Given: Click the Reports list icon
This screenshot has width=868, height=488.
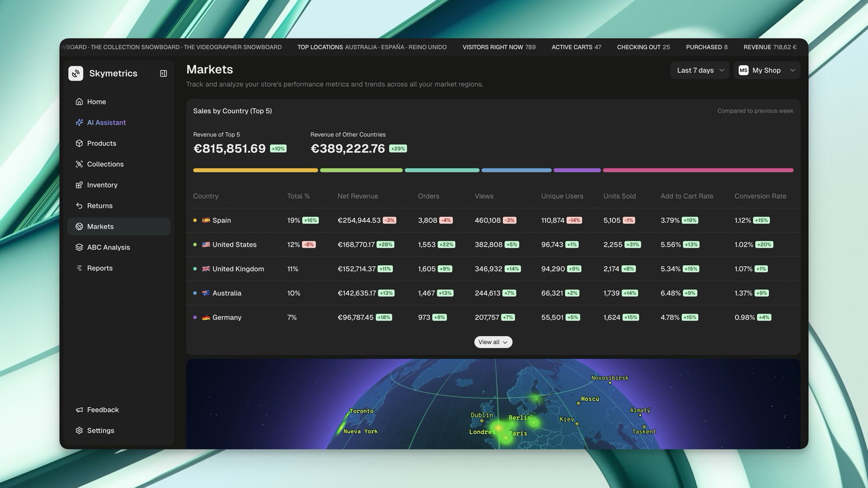Looking at the screenshot, I should click(x=79, y=268).
